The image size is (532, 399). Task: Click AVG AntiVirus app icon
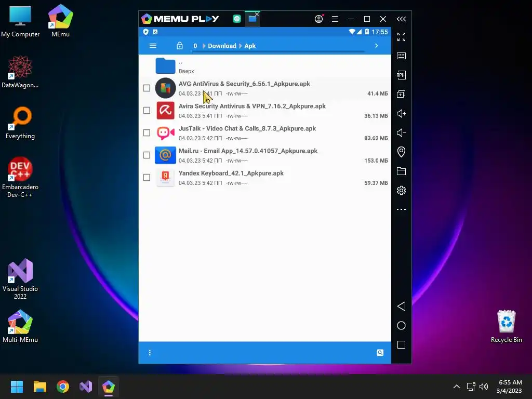click(165, 88)
